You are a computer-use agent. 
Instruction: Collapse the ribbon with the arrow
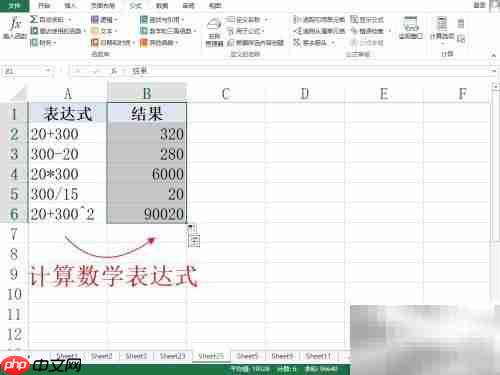[x=494, y=55]
